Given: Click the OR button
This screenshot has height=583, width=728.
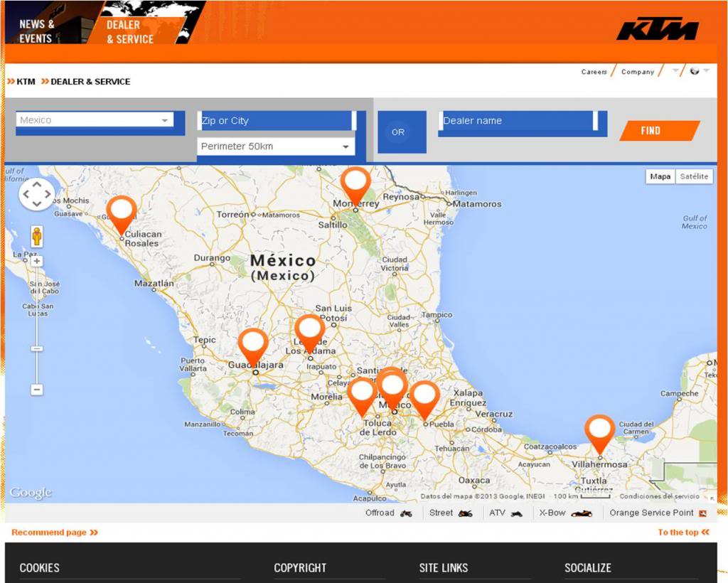Looking at the screenshot, I should click(402, 132).
